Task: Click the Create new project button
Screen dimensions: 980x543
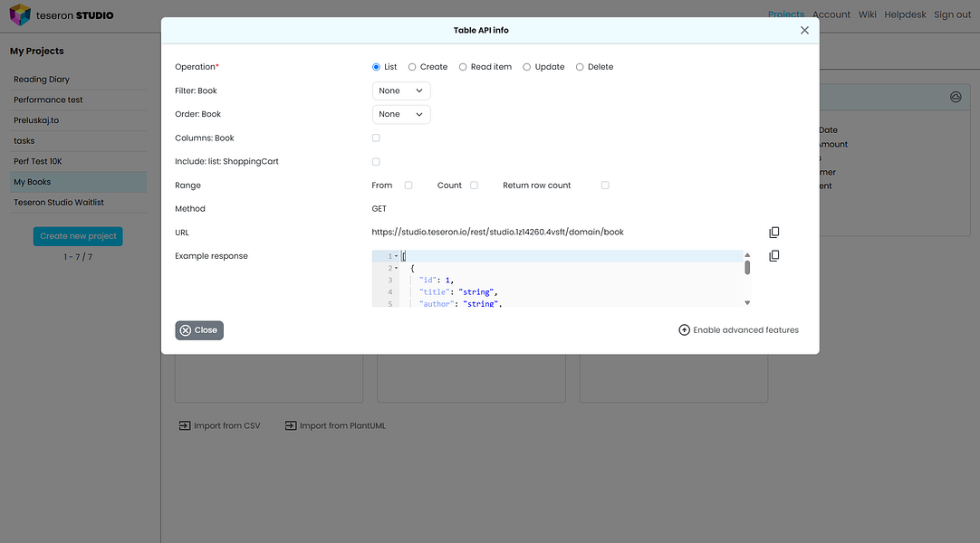Action: (x=78, y=236)
